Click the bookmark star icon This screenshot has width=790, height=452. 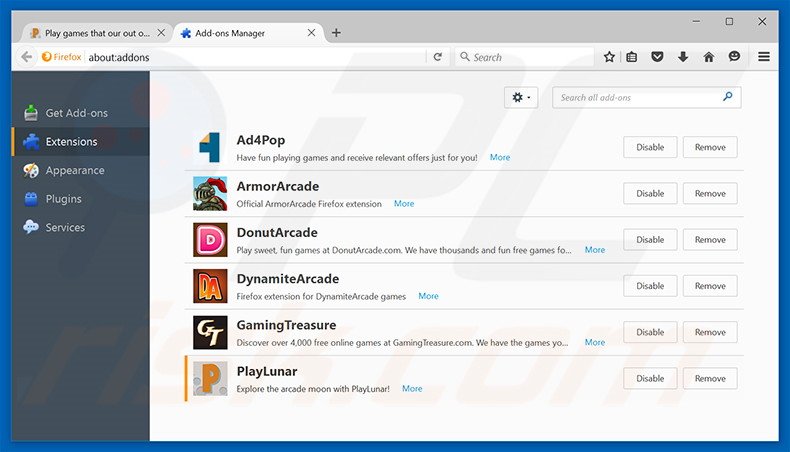pos(609,57)
